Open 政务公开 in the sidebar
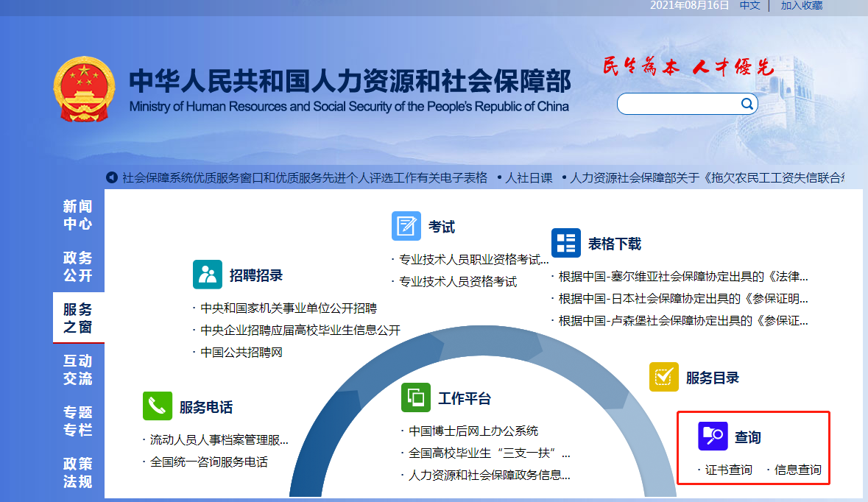The width and height of the screenshot is (868, 502). tap(78, 266)
